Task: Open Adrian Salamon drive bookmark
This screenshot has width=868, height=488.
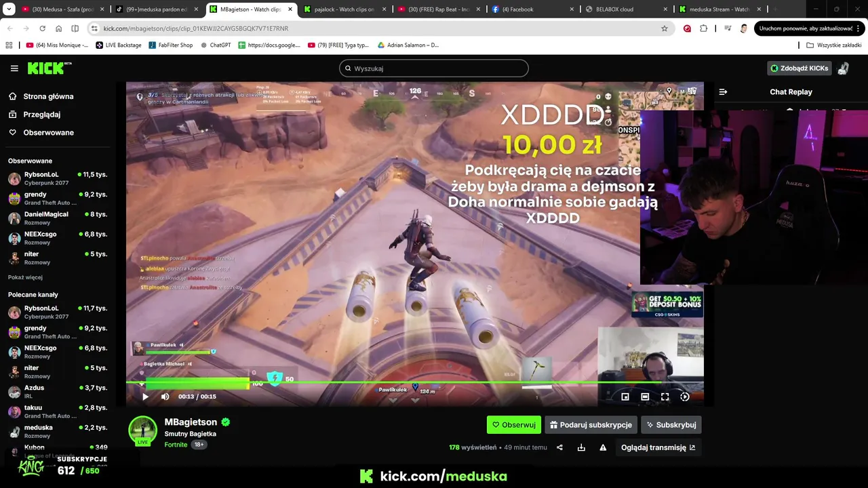Action: pyautogui.click(x=408, y=45)
